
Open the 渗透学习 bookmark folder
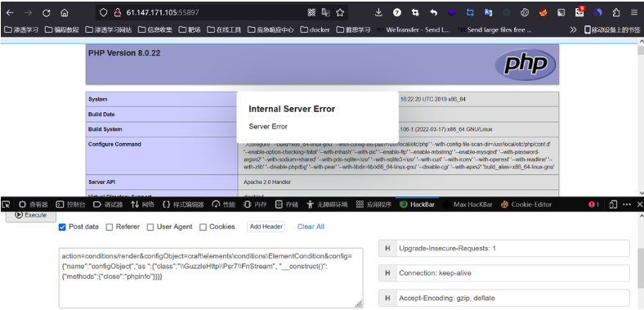click(21, 29)
